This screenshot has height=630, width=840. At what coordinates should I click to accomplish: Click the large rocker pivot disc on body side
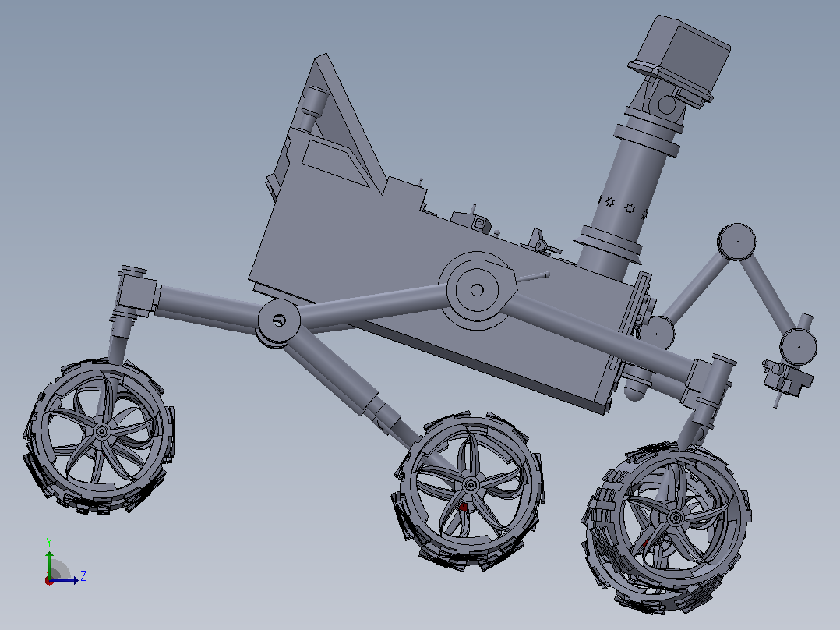pos(476,291)
